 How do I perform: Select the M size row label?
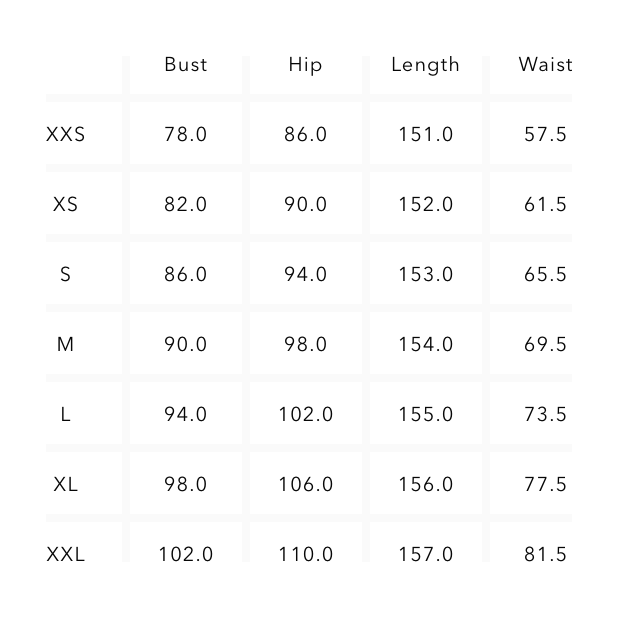point(66,344)
